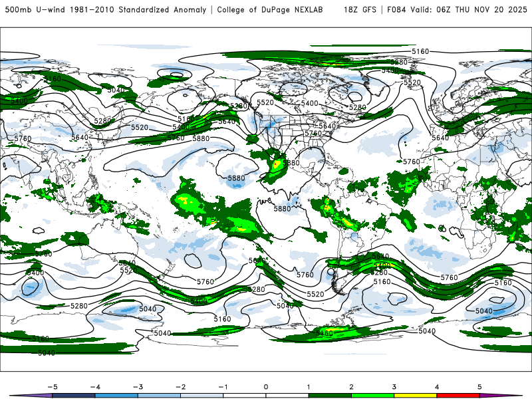Select the dark blue -5 to -4 colorbar segment
The width and height of the screenshot is (532, 399).
[x=74, y=396]
